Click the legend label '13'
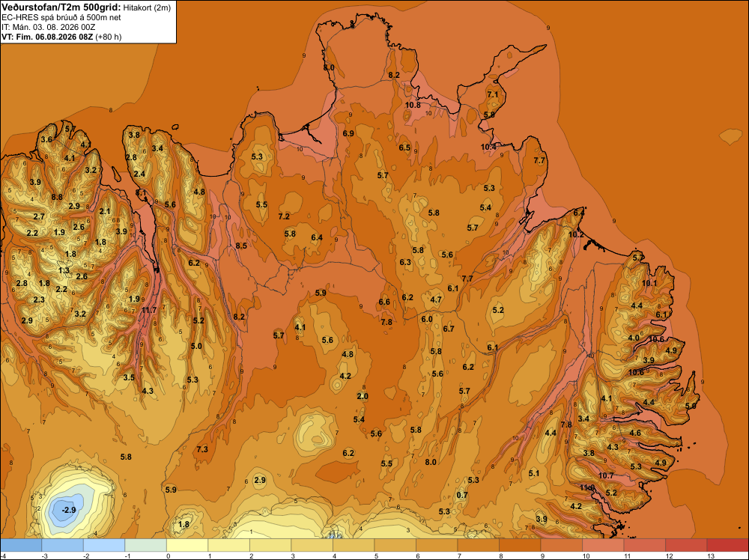Screen dimensions: 749x560 click(x=710, y=556)
